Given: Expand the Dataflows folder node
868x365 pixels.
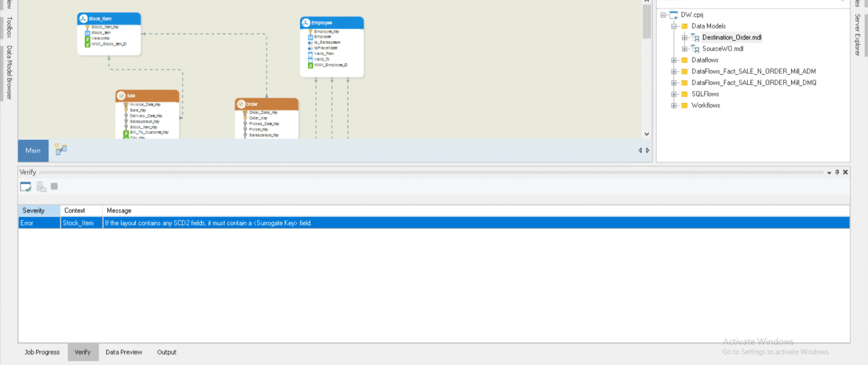Looking at the screenshot, I should click(674, 60).
